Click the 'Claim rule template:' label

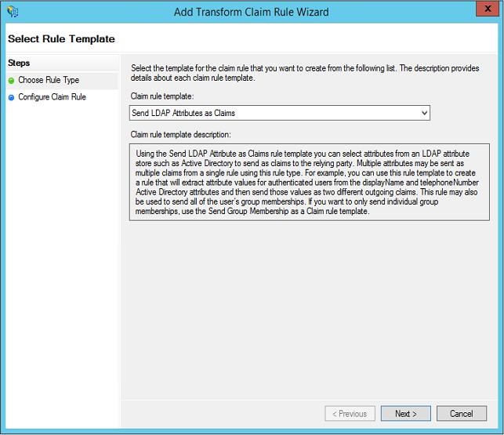pos(161,96)
